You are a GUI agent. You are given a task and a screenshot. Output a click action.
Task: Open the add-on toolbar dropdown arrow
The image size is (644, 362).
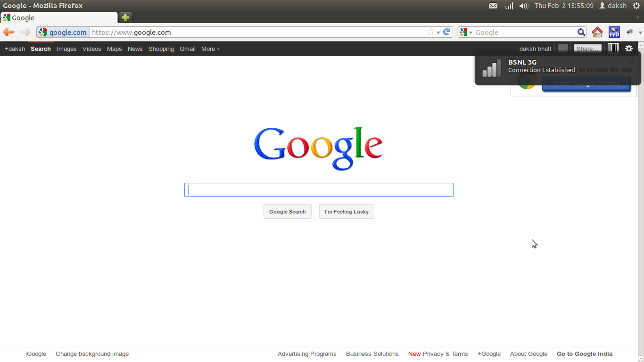coord(640,32)
